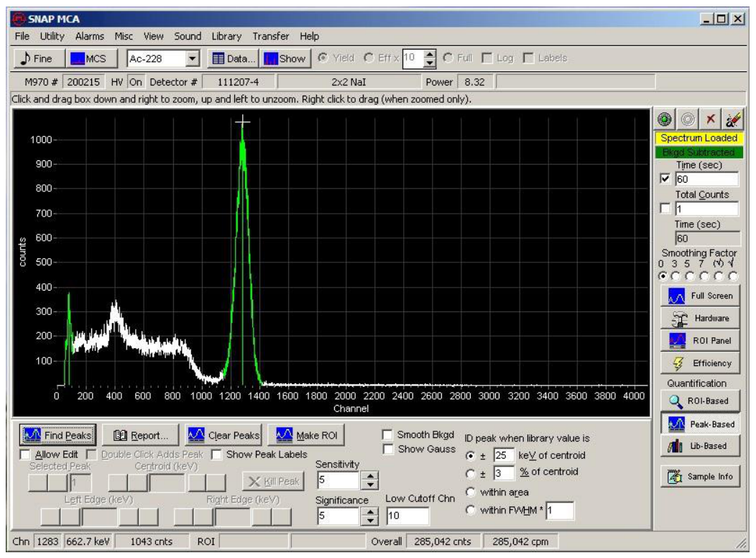Select the Yield radio button
The width and height of the screenshot is (756, 558).
coord(323,58)
